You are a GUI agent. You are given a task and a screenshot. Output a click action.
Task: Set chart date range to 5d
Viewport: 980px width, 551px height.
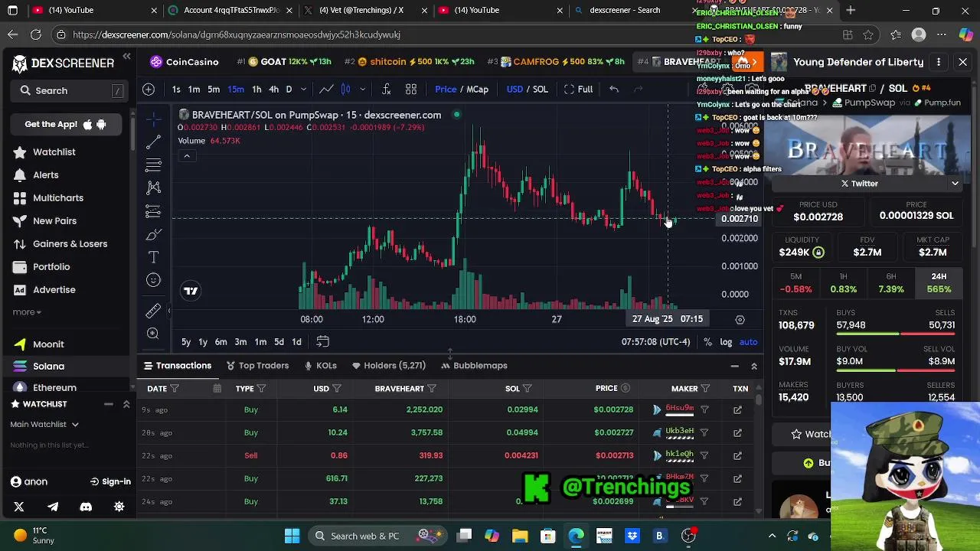tap(279, 342)
